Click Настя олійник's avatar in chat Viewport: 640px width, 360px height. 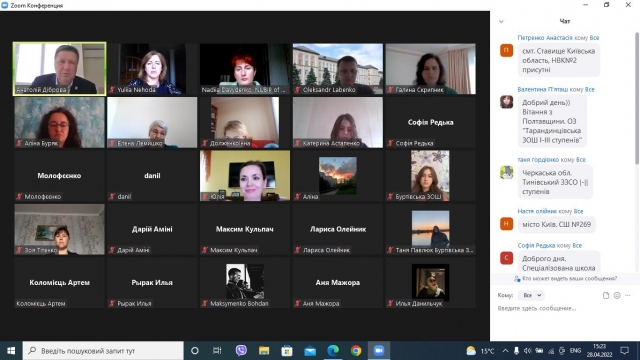507,223
